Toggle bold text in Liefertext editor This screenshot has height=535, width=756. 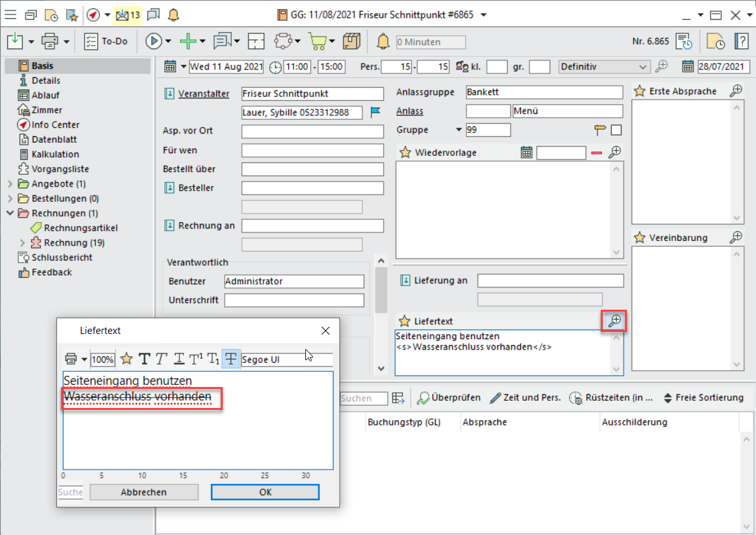144,359
